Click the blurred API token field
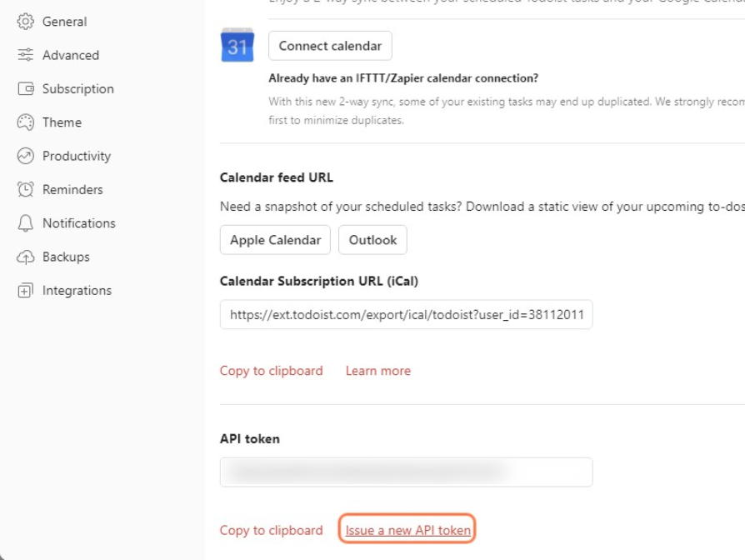Screen dimensions: 745x560 pos(406,472)
